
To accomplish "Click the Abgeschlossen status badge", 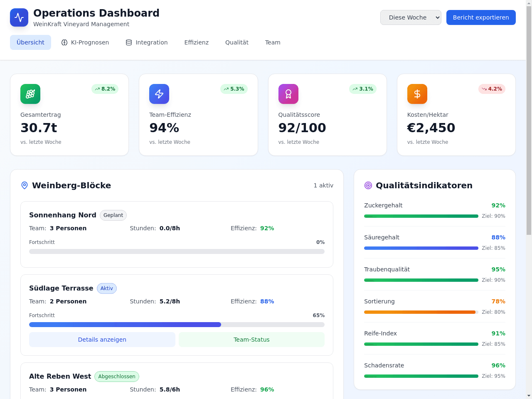I will (x=117, y=377).
